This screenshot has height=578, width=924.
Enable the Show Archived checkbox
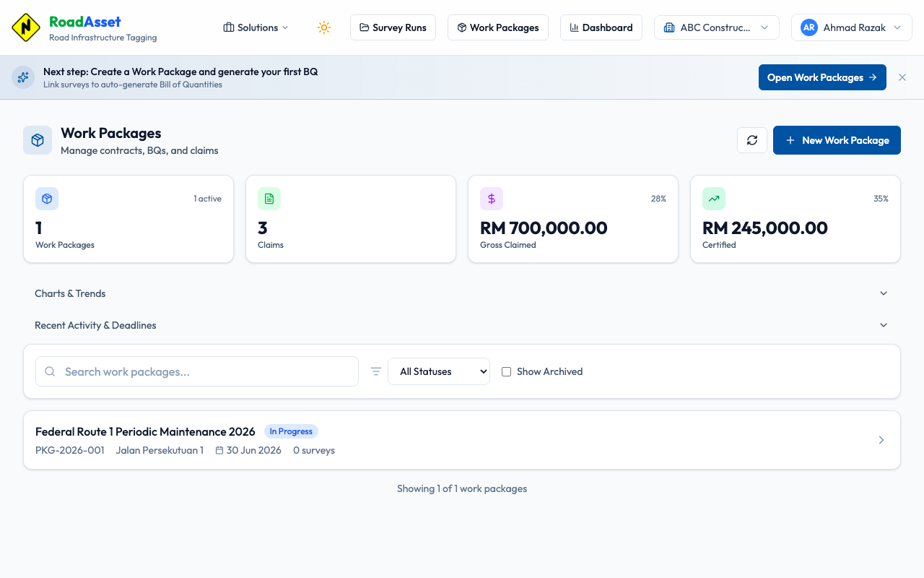click(506, 371)
